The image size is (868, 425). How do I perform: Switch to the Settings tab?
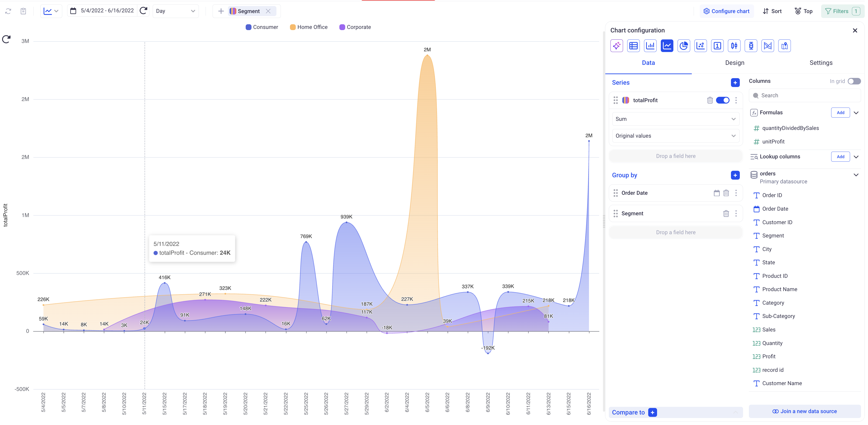coord(821,63)
